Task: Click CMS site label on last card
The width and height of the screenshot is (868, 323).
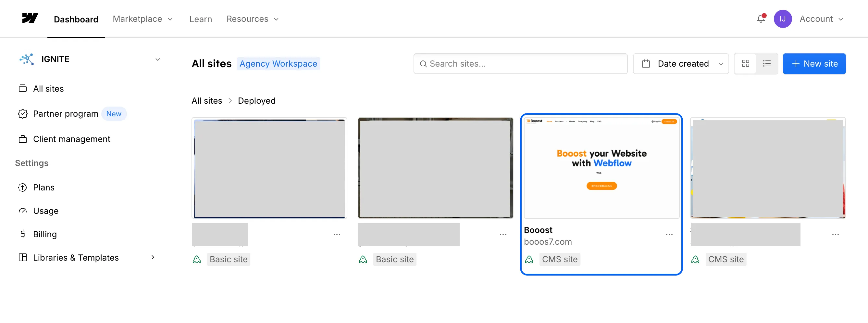Action: pos(726,259)
